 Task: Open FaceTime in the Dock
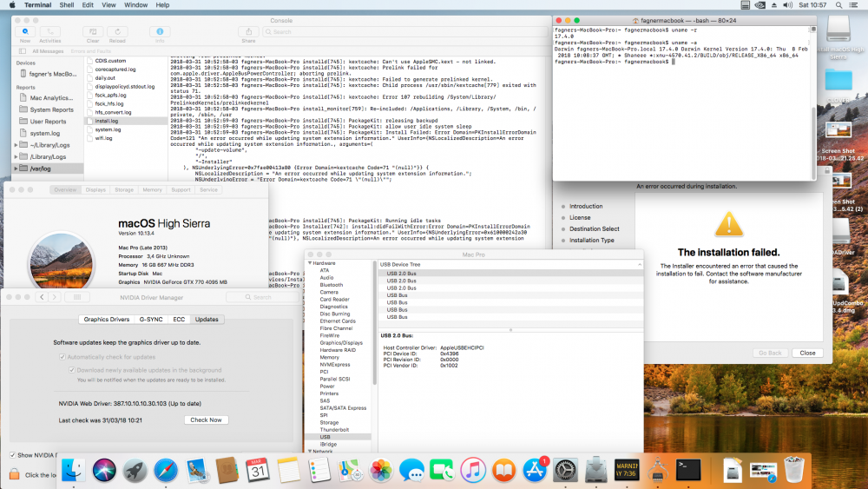pos(442,470)
